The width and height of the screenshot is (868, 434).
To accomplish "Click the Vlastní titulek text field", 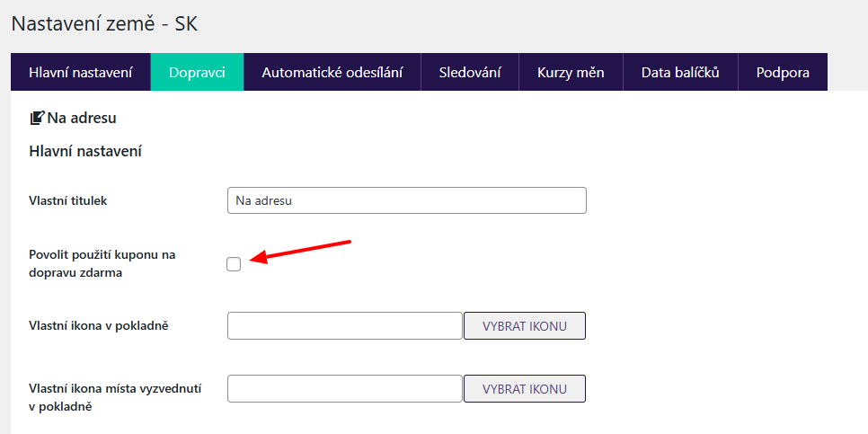I will coord(407,200).
